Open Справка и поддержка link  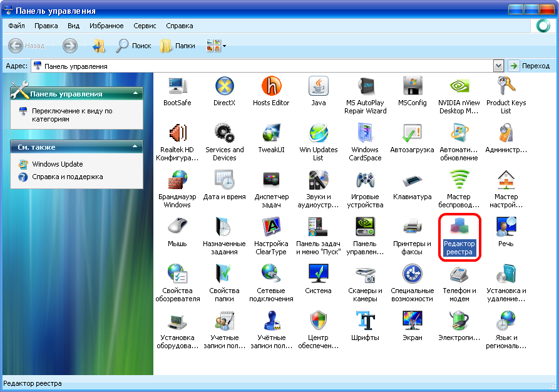pyautogui.click(x=68, y=177)
